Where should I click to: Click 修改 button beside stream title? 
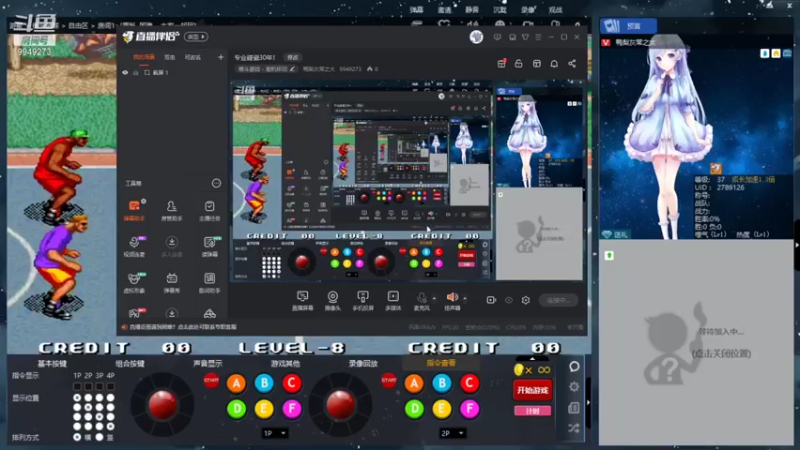(293, 57)
